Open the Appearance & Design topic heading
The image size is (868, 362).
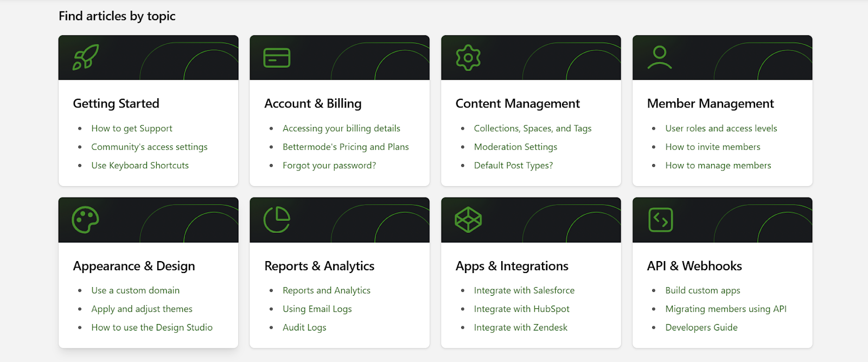point(134,266)
